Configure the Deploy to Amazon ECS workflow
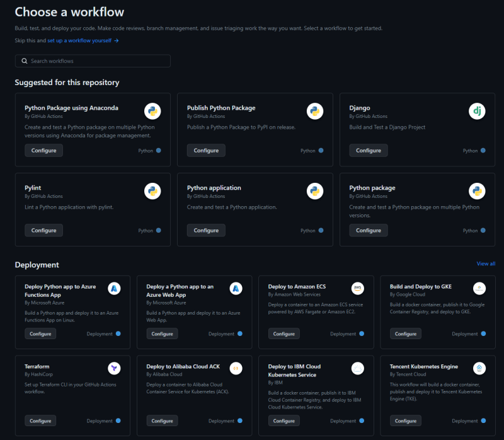The image size is (504, 440). tap(284, 334)
